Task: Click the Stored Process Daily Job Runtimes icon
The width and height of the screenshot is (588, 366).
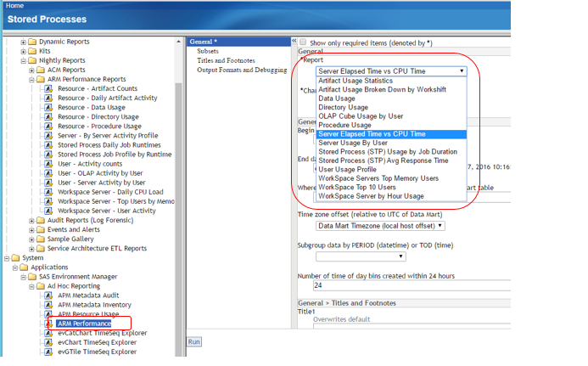Action: (50, 145)
